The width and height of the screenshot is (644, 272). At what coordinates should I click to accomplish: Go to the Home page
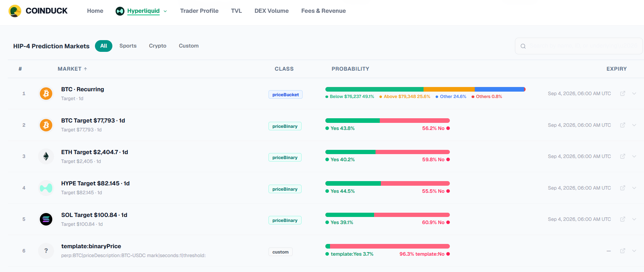point(95,11)
